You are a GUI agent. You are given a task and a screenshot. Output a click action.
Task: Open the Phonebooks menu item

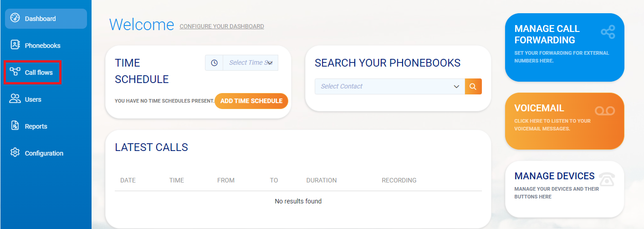[x=42, y=46]
